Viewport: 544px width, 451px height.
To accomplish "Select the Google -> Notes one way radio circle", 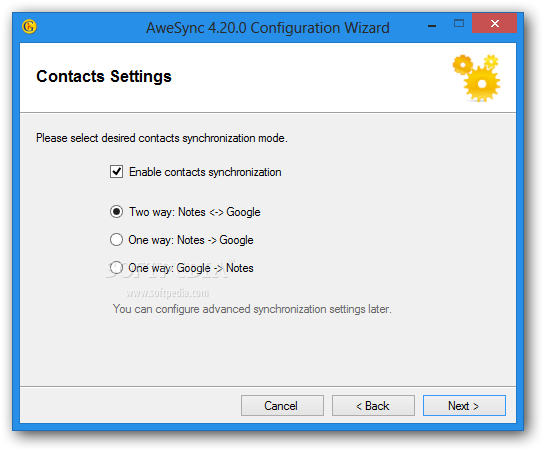I will 116,267.
